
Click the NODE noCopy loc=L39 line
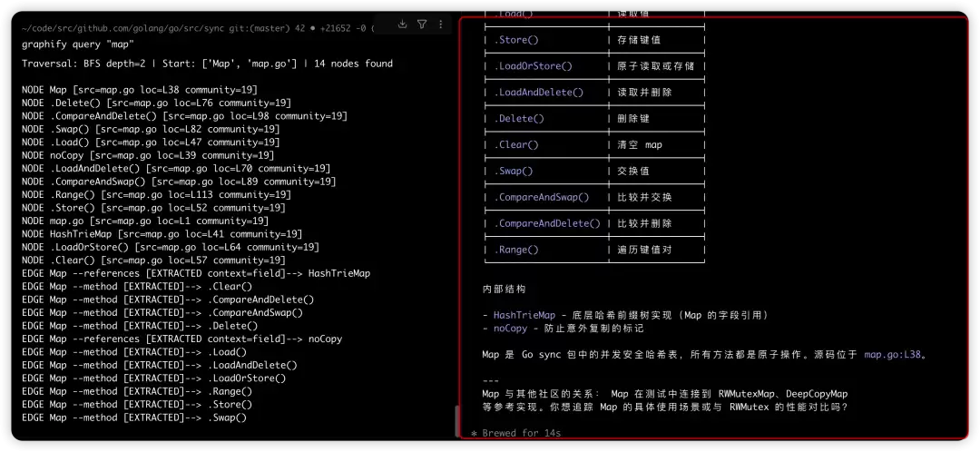click(x=148, y=155)
